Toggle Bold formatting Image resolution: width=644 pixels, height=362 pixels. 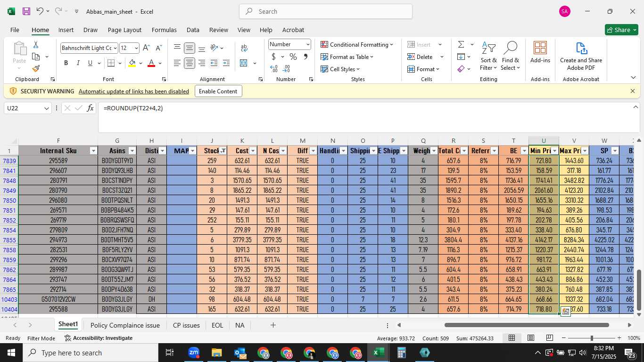click(66, 63)
